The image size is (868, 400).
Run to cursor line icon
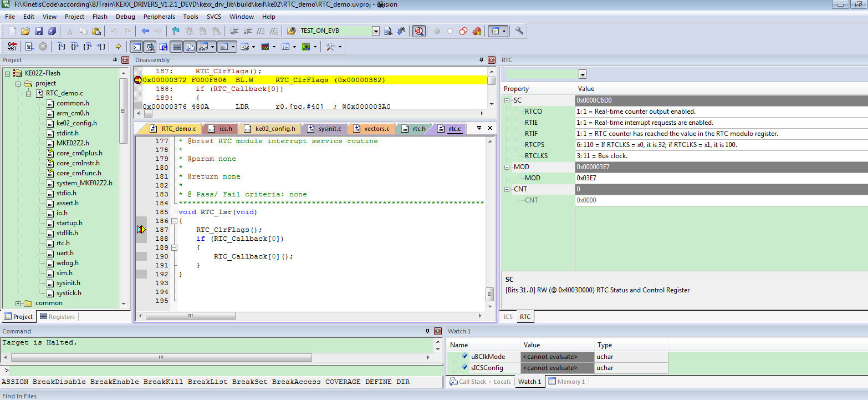pos(101,47)
